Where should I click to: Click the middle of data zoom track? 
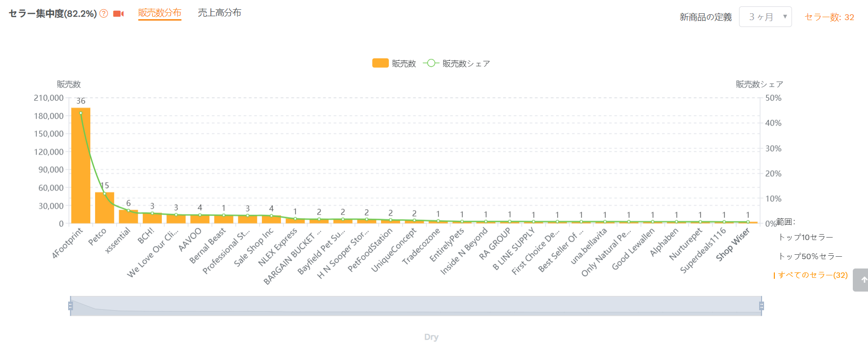(x=416, y=306)
